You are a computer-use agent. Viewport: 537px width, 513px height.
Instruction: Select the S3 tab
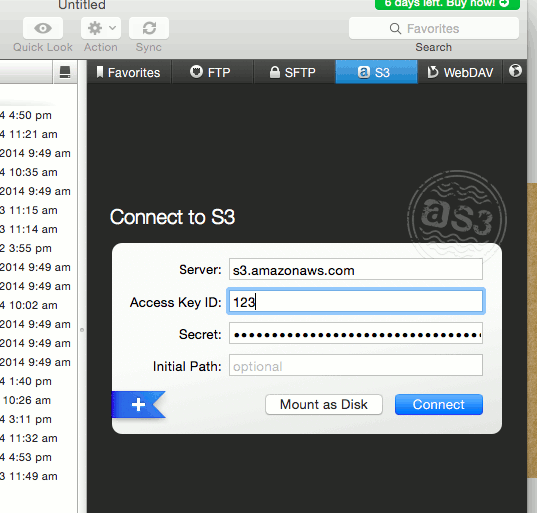(376, 72)
